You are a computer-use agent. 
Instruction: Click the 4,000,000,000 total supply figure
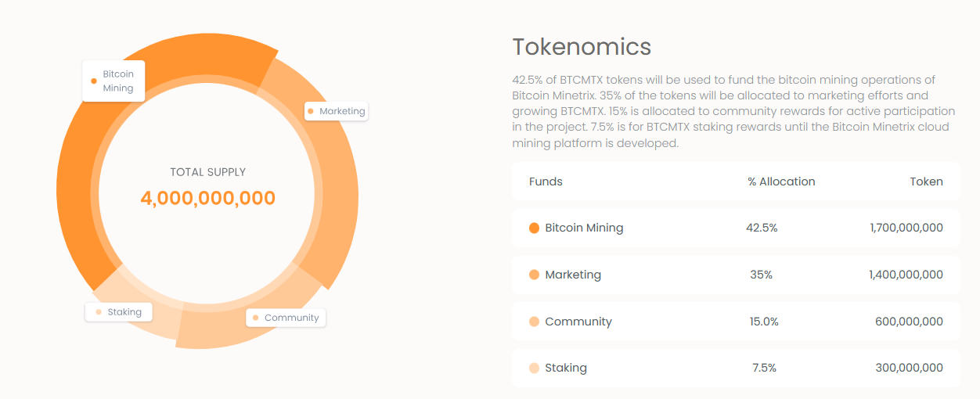click(208, 198)
